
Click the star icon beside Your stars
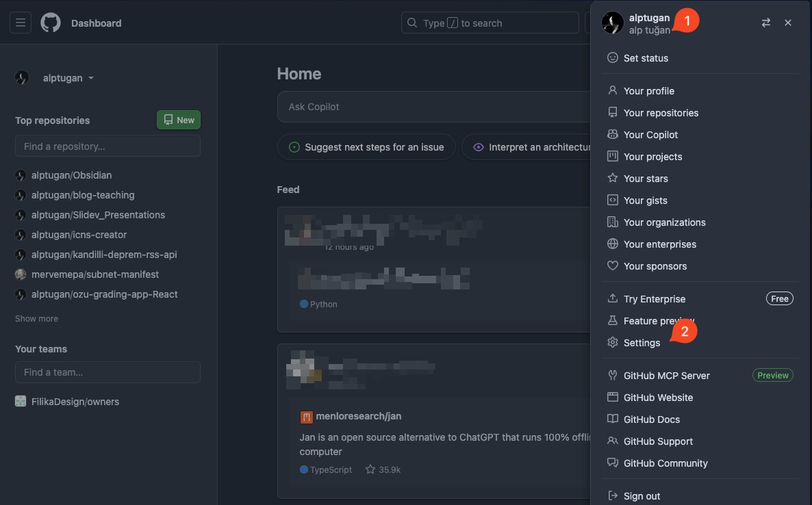coord(613,178)
